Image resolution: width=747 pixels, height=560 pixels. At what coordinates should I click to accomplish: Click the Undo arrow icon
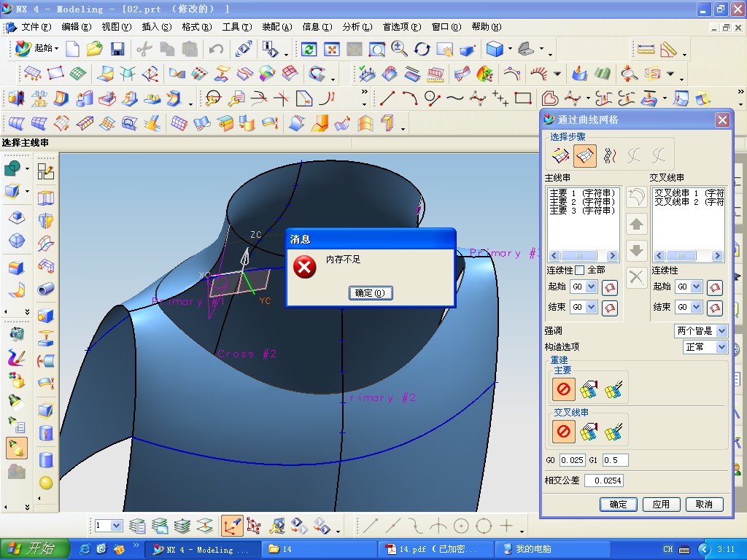(216, 49)
